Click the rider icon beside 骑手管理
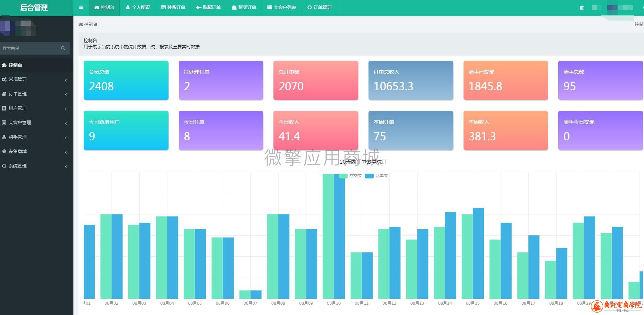The width and height of the screenshot is (644, 315). [x=4, y=137]
